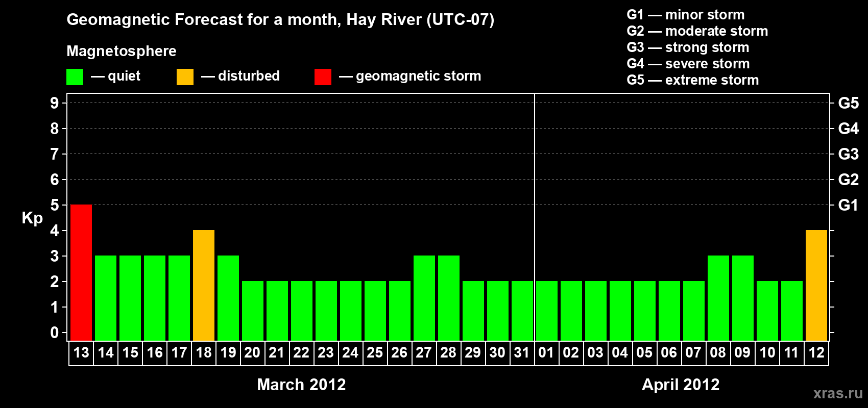This screenshot has width=868, height=408.
Task: Click the G4 right axis label
Action: coord(849,129)
